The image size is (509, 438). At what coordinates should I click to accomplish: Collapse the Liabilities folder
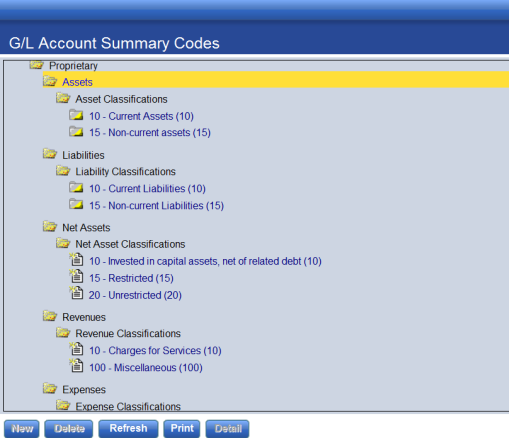click(50, 154)
